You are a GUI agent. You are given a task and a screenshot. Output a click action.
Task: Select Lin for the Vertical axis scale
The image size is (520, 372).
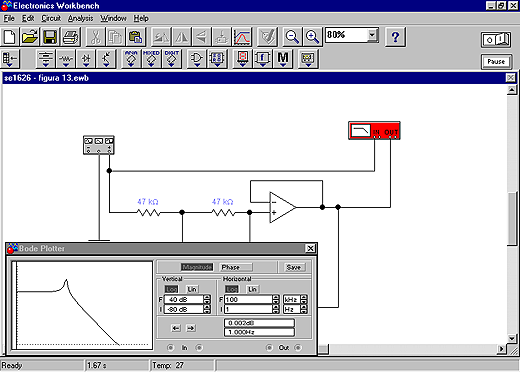coord(192,289)
